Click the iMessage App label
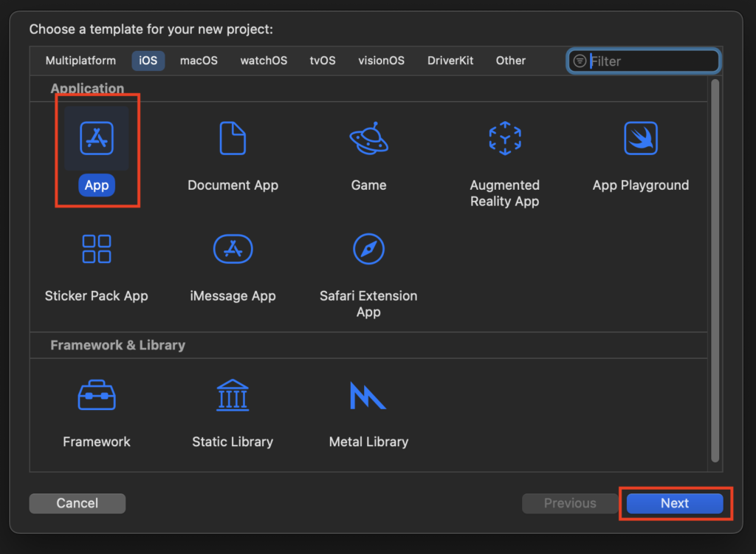This screenshot has width=756, height=554. (233, 295)
